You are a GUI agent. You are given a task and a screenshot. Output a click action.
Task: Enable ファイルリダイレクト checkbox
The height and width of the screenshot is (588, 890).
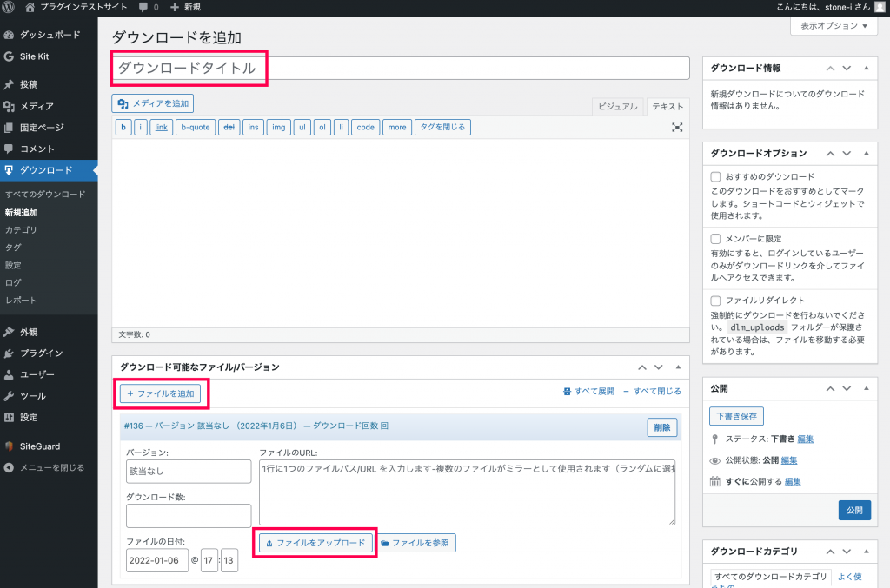[716, 301]
